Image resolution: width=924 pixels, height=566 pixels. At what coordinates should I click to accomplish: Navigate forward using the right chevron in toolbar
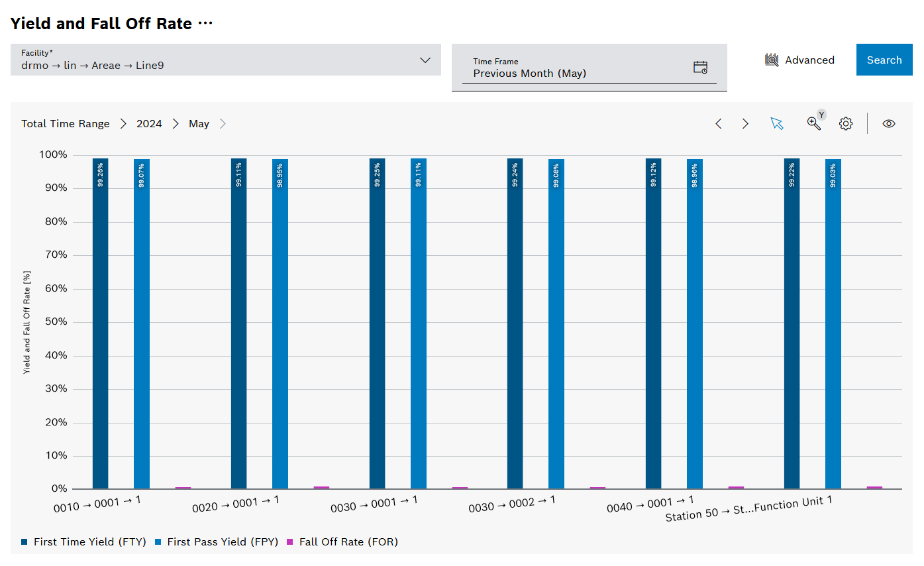coord(746,123)
